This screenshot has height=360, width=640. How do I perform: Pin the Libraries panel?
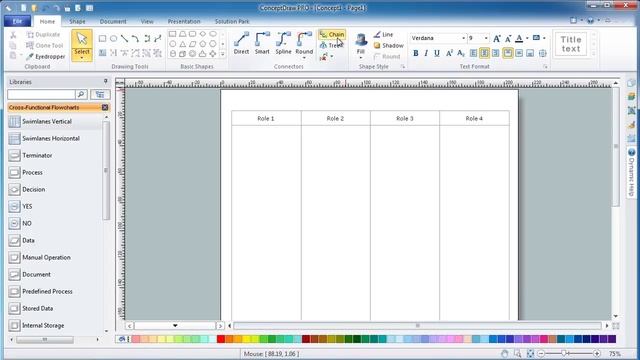tap(105, 82)
